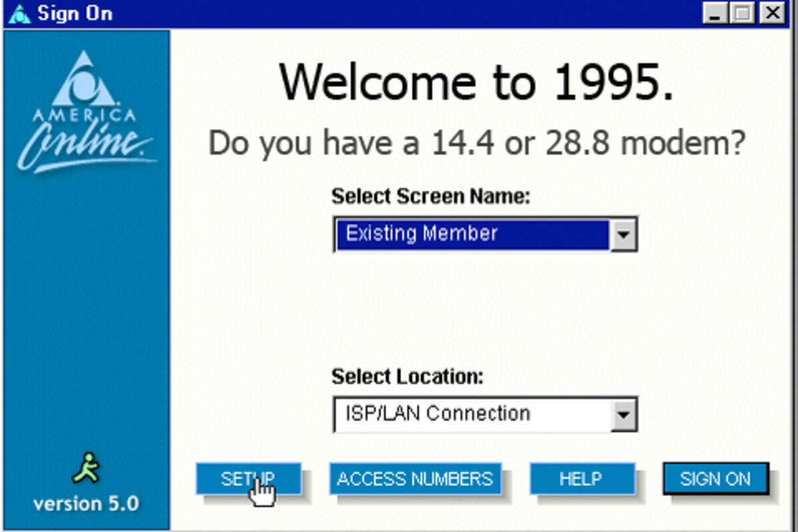
Task: Click the Select Screen Name label
Action: tap(430, 197)
